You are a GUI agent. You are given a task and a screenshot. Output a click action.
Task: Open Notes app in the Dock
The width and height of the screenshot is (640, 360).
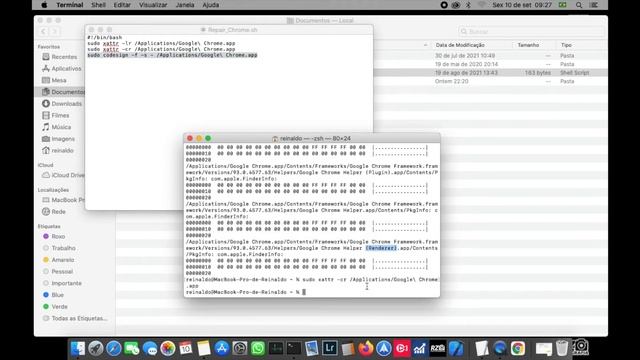click(x=204, y=349)
